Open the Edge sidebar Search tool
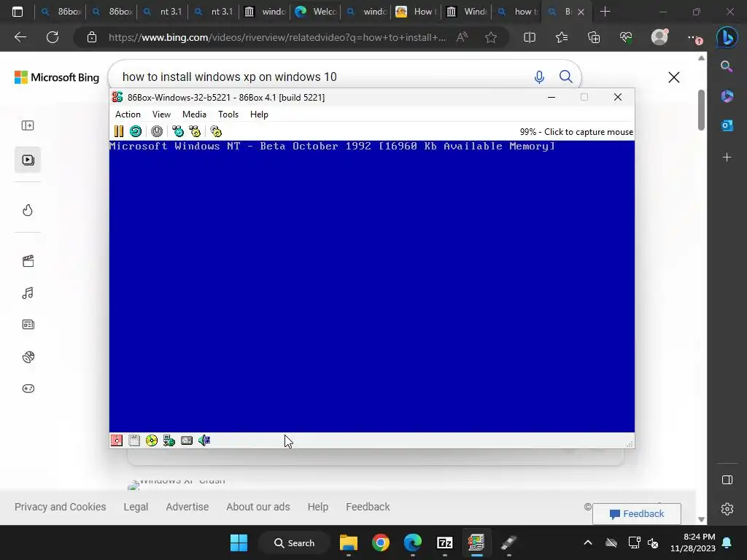Viewport: 747px width, 560px height. (727, 66)
